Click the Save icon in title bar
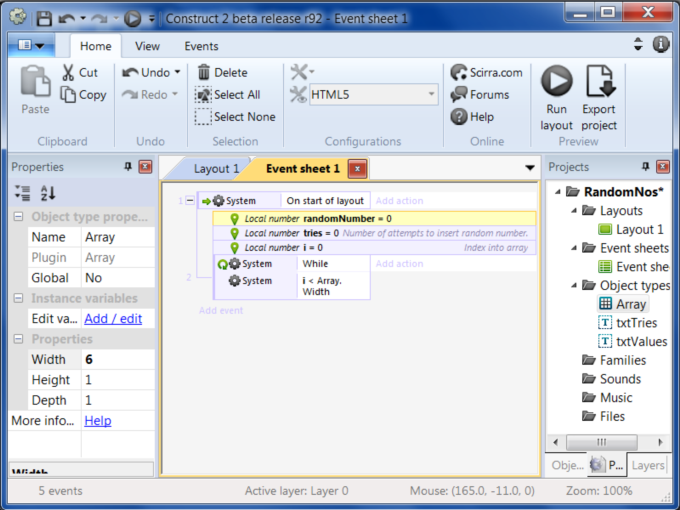This screenshot has height=510, width=680. point(44,18)
